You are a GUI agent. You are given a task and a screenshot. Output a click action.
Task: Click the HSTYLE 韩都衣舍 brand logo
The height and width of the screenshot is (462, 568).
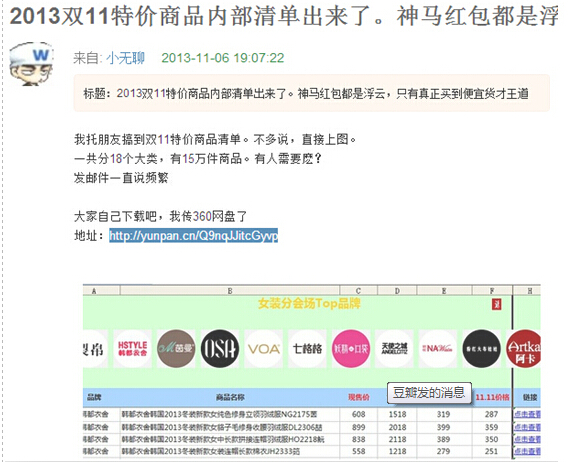tap(132, 349)
